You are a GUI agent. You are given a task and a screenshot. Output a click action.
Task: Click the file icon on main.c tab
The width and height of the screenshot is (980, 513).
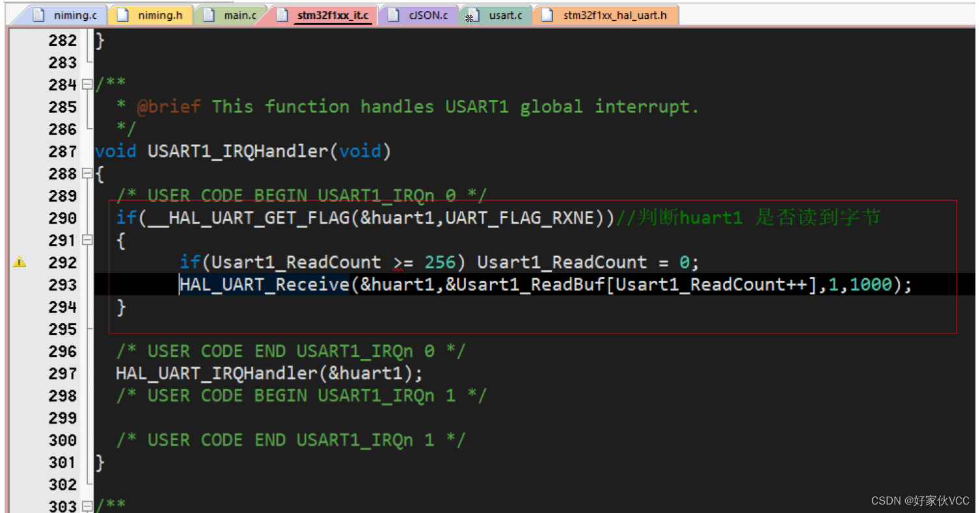(x=209, y=15)
